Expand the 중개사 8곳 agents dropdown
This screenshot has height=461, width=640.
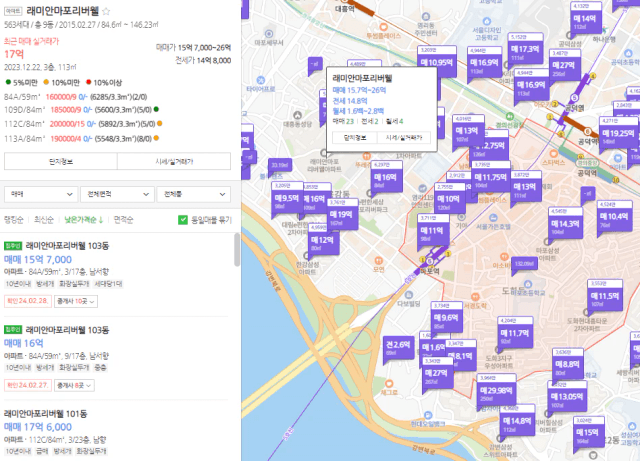[x=74, y=385]
